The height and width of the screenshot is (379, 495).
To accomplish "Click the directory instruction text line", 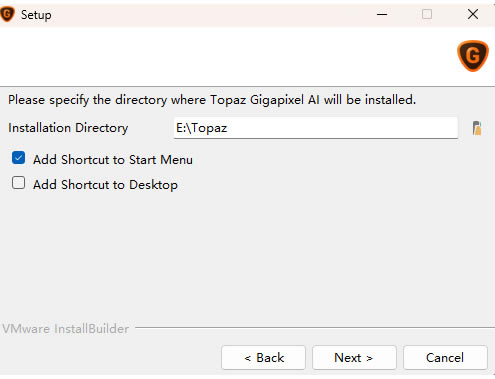I will coord(212,100).
